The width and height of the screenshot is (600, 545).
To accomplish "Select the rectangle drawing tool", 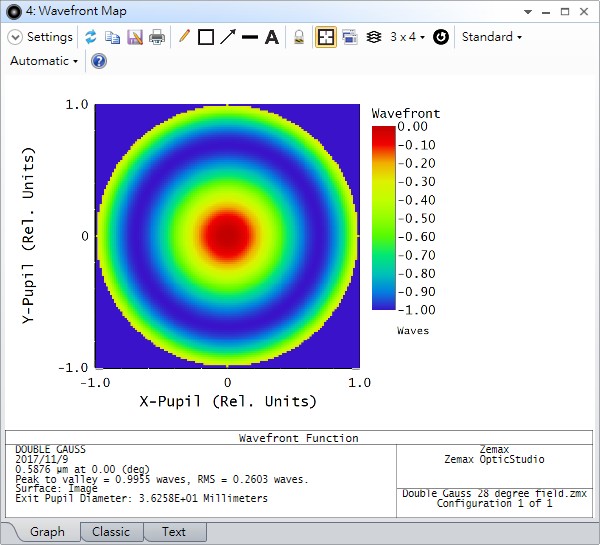I will coord(206,37).
